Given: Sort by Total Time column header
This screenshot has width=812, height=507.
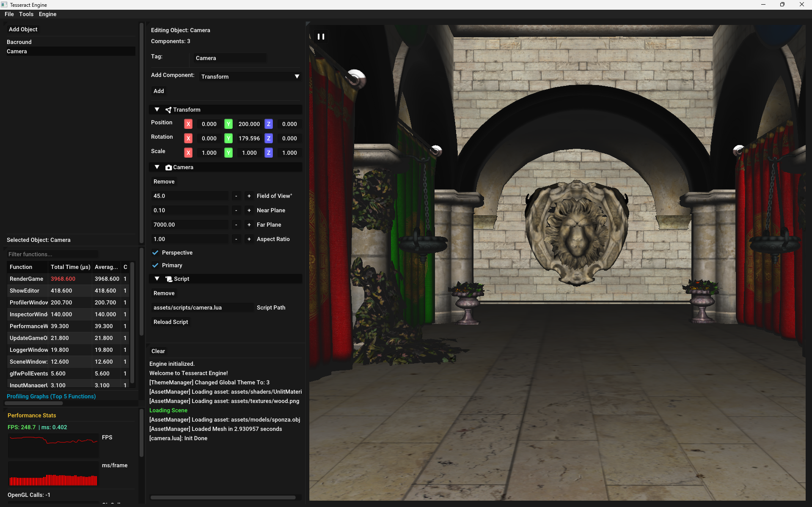Looking at the screenshot, I should (70, 267).
